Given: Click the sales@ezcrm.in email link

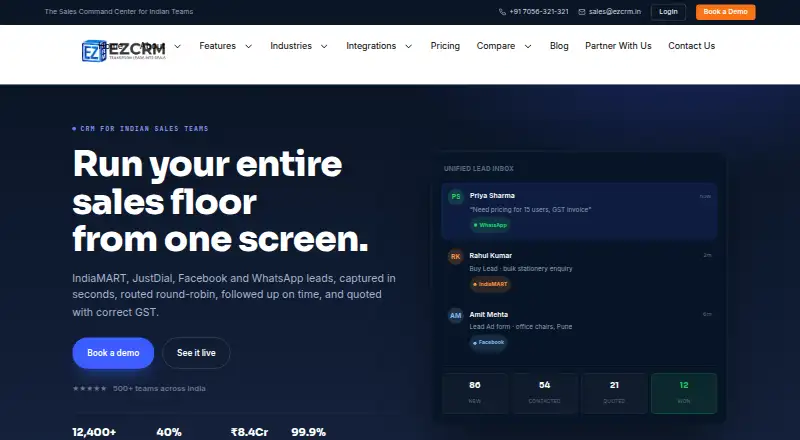Looking at the screenshot, I should [x=615, y=12].
